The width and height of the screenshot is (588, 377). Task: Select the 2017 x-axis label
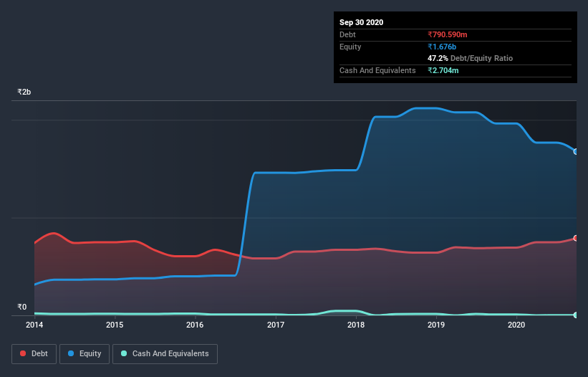(x=276, y=325)
